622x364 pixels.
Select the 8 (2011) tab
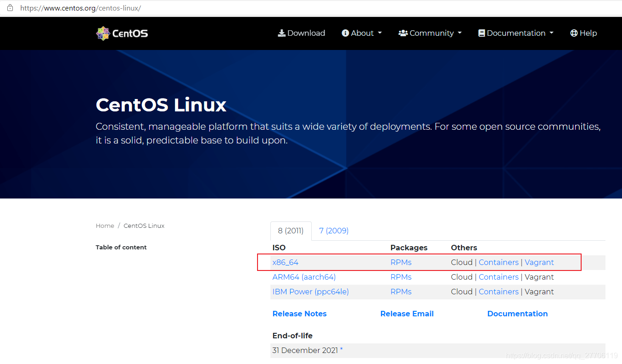pyautogui.click(x=291, y=231)
